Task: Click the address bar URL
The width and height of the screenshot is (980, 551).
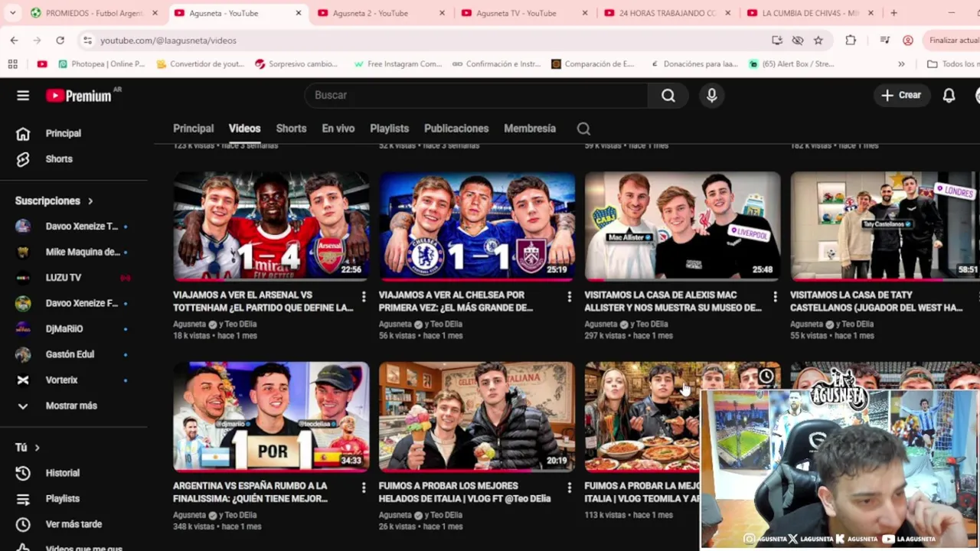Action: pos(168,41)
